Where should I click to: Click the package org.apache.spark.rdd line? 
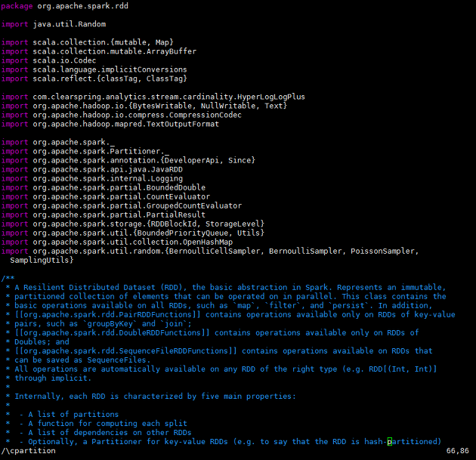pos(65,6)
